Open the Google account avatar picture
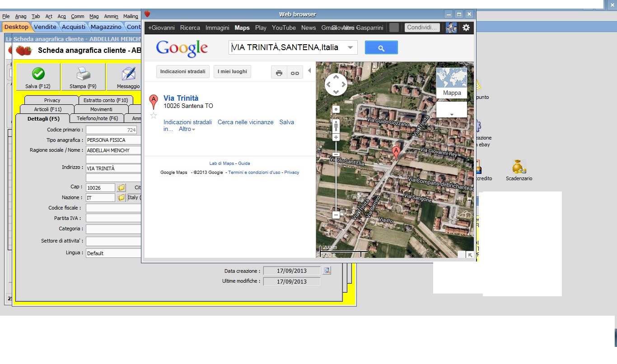The height and width of the screenshot is (364, 617). coord(451,28)
